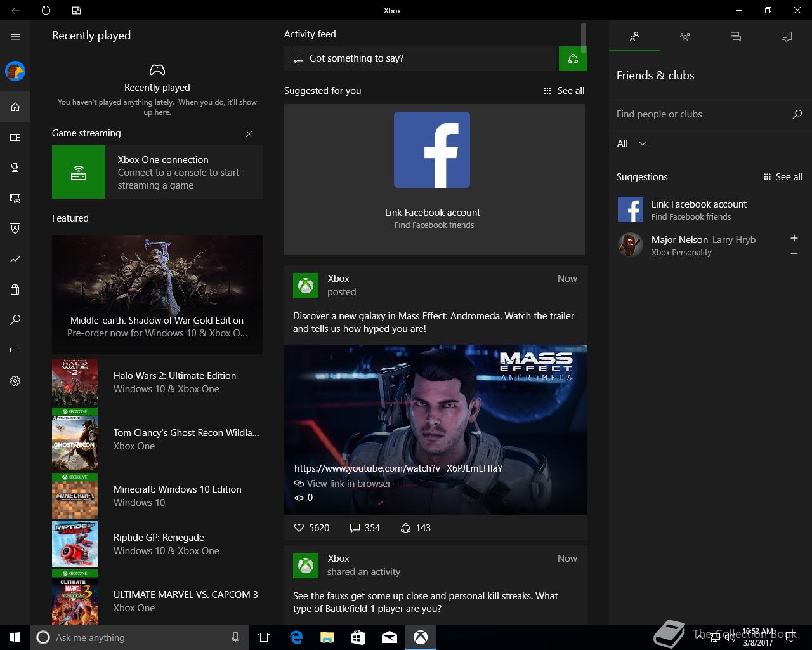Open Middle-earth Shadow of War featured banner
The height and width of the screenshot is (650, 812).
(x=157, y=295)
